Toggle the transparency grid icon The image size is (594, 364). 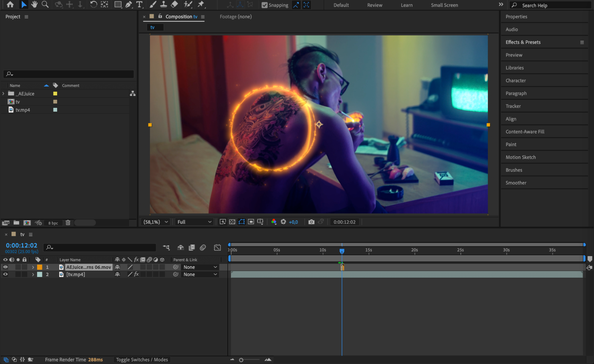click(232, 222)
